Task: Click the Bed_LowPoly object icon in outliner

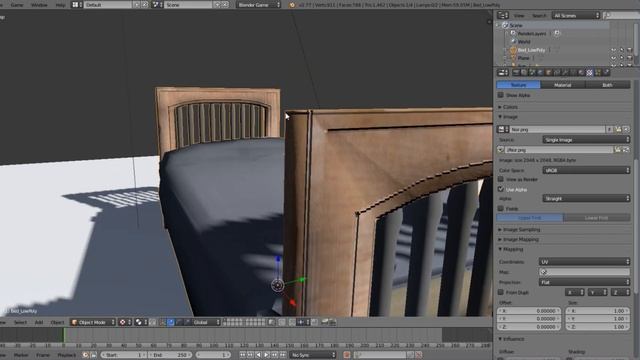Action: 513,50
